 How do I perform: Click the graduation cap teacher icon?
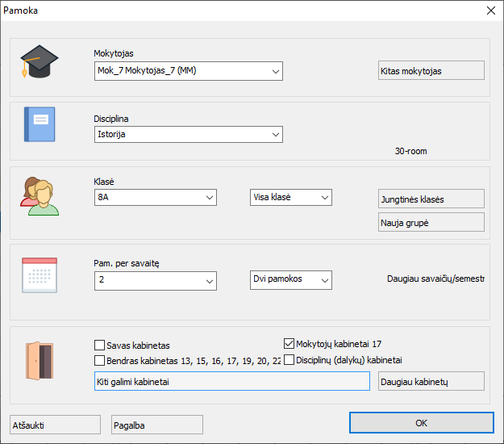pyautogui.click(x=40, y=61)
